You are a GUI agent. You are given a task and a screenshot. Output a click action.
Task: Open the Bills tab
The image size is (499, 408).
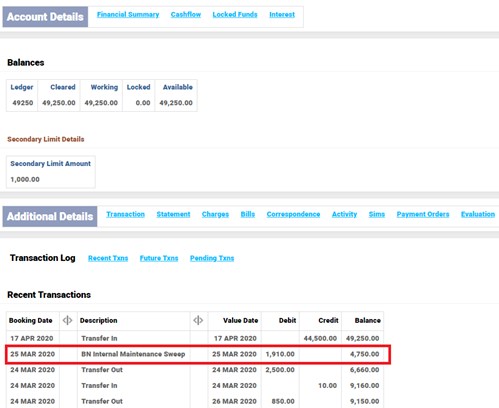coord(248,214)
